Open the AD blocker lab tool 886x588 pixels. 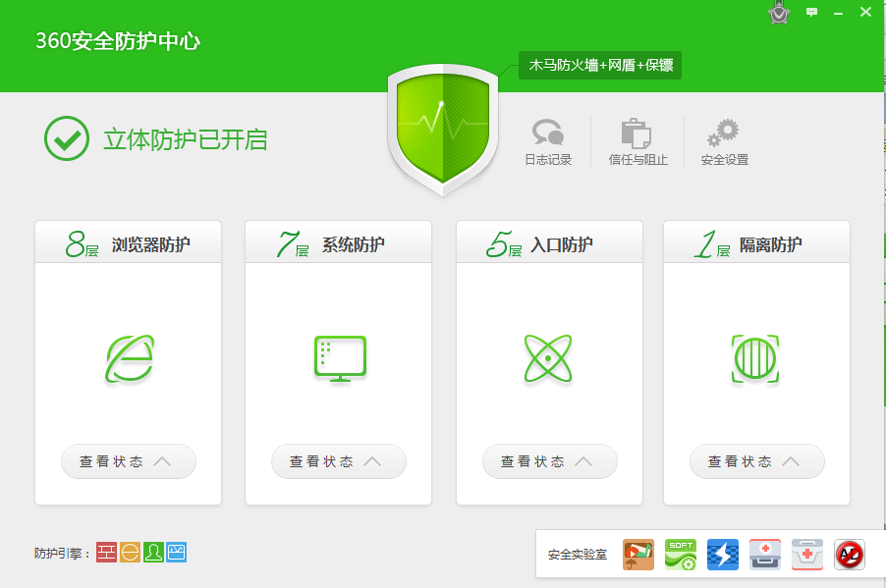click(x=850, y=554)
